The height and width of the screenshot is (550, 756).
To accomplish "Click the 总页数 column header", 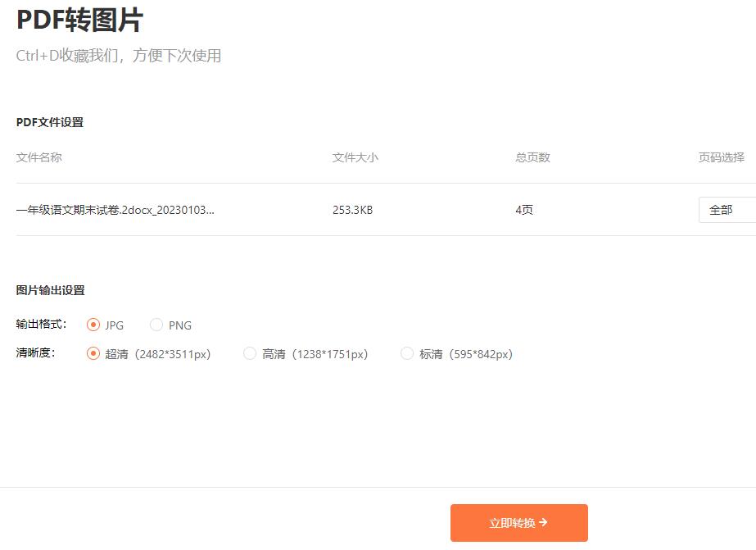I will (532, 157).
